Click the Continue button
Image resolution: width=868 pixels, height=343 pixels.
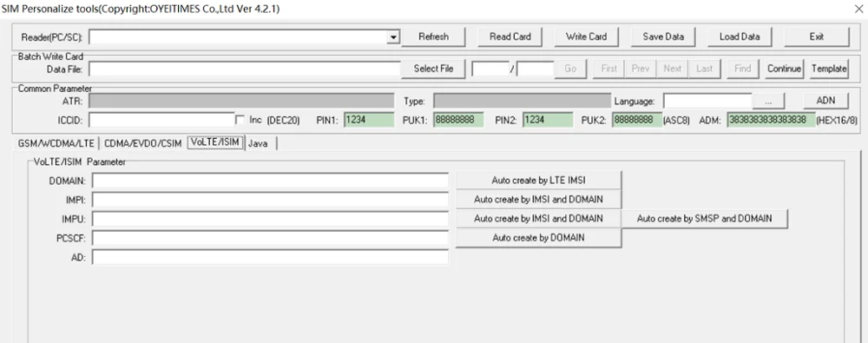(784, 69)
